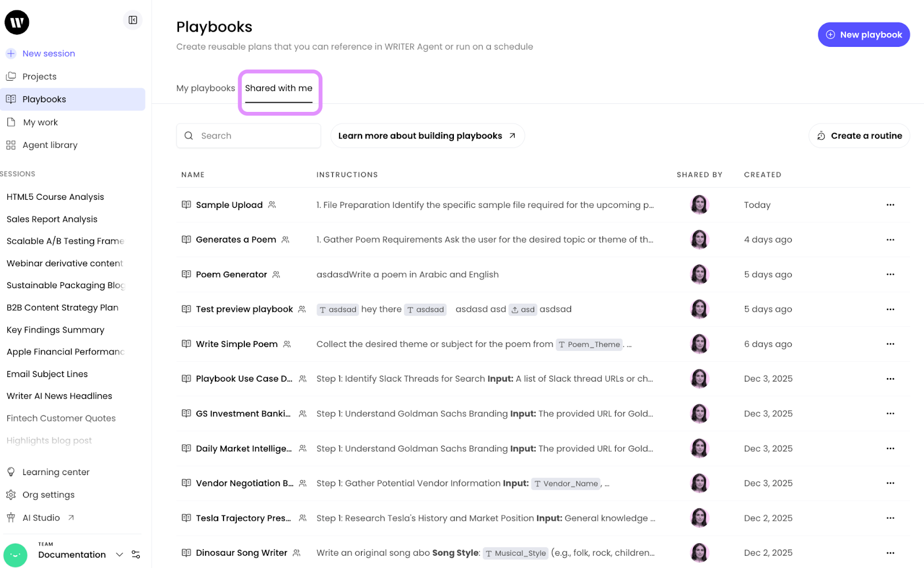Click the Poem_Theme variable chip
Viewport: 924px width, 568px height.
(x=588, y=345)
